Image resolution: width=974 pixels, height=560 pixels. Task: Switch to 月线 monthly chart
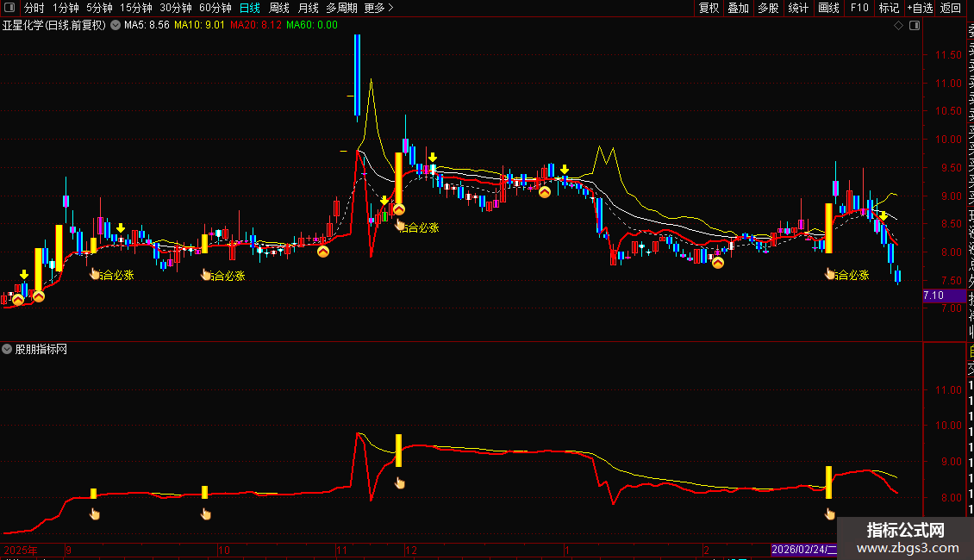pyautogui.click(x=308, y=8)
